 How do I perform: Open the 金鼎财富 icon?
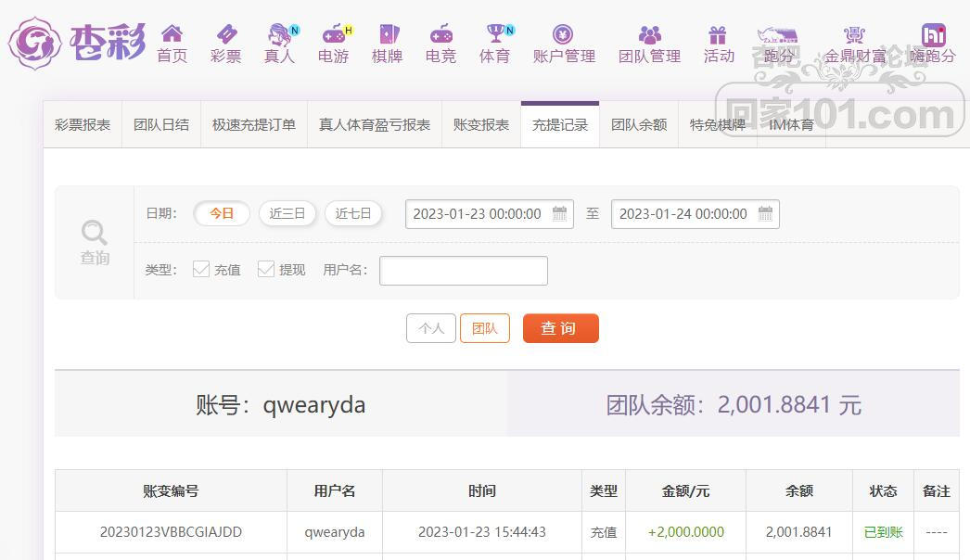854,34
